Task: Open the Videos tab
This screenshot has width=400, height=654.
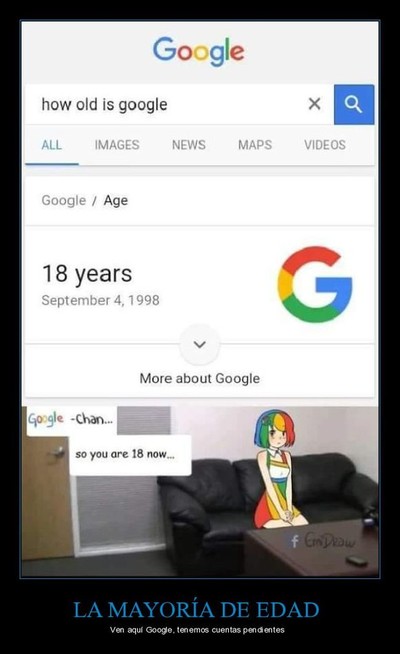Action: pyautogui.click(x=325, y=145)
